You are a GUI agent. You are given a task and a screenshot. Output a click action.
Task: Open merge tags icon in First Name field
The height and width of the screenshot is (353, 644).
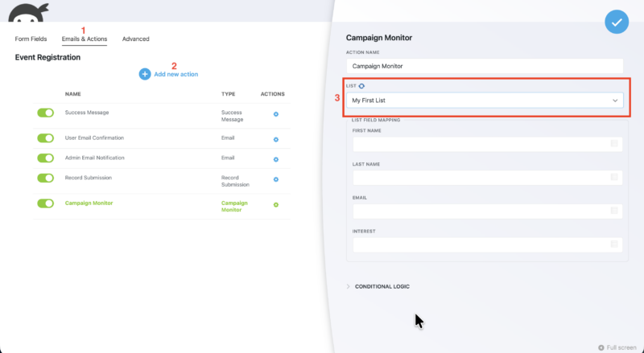pos(614,143)
